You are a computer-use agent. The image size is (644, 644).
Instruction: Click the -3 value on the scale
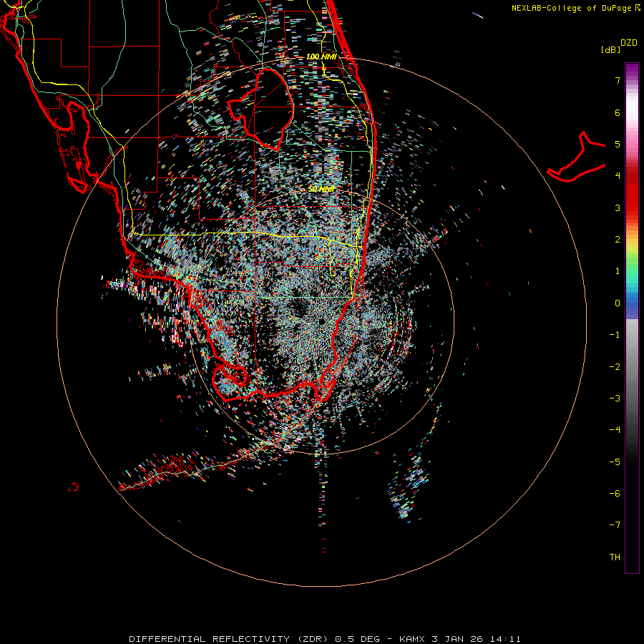click(x=615, y=399)
